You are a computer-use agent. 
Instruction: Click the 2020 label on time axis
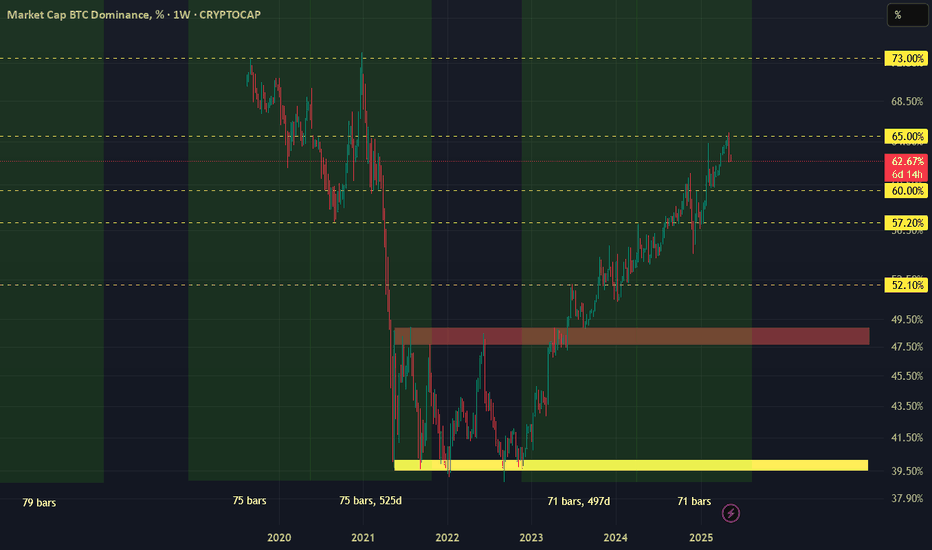click(x=279, y=538)
